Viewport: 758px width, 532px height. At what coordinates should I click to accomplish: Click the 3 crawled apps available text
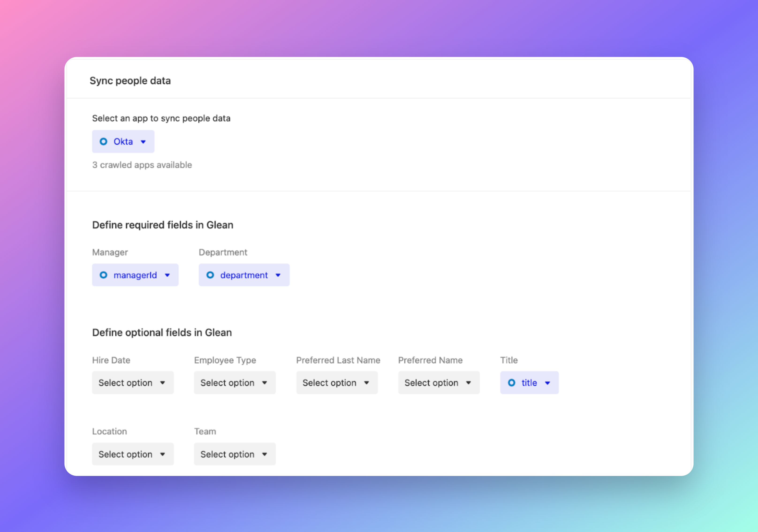coord(142,165)
